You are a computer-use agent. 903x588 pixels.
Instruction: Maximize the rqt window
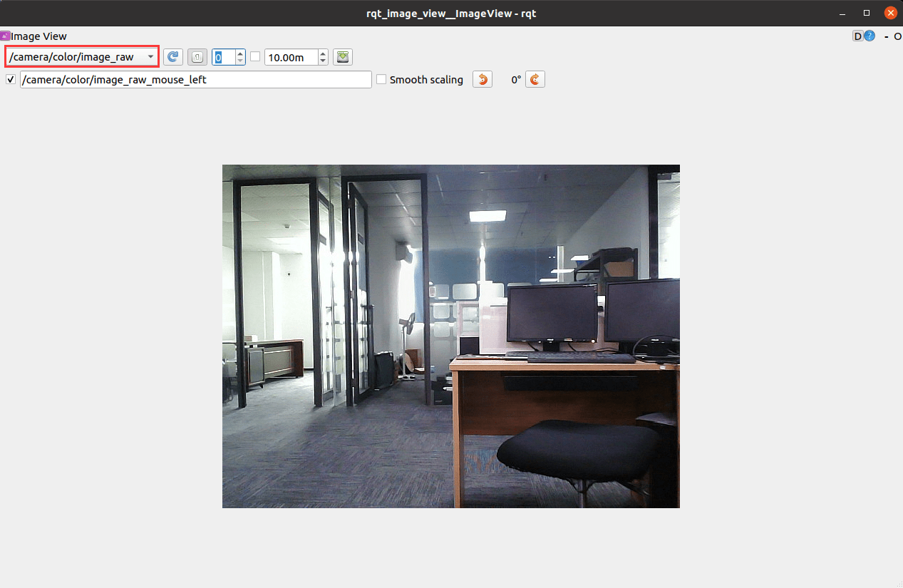(x=867, y=13)
